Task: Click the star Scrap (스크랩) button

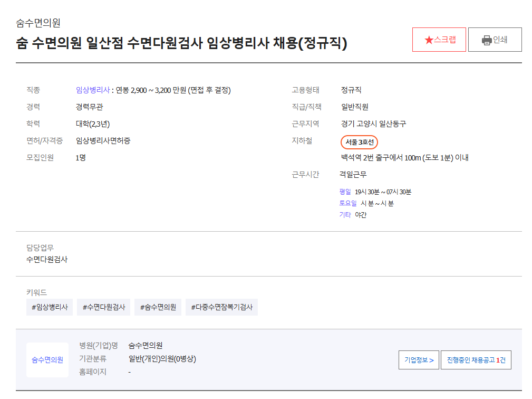Action: tap(439, 40)
